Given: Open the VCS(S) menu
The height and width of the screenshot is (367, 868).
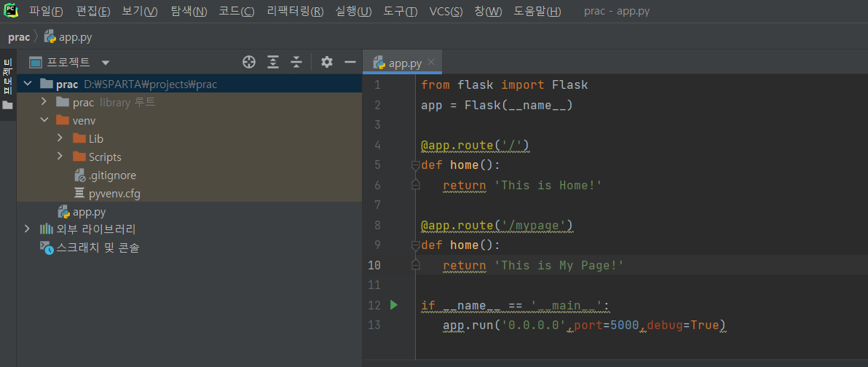Looking at the screenshot, I should pos(446,12).
